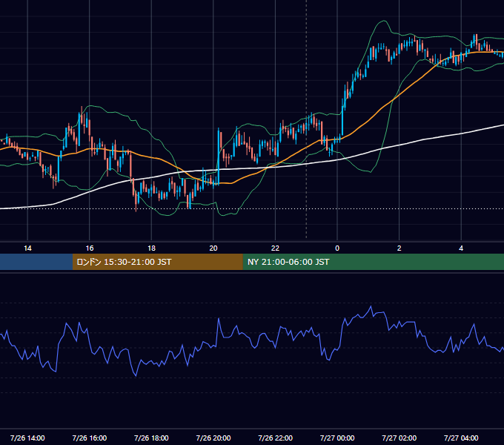The width and height of the screenshot is (504, 445).
Task: Click the 7/26 14:00 date label
Action: tap(27, 438)
